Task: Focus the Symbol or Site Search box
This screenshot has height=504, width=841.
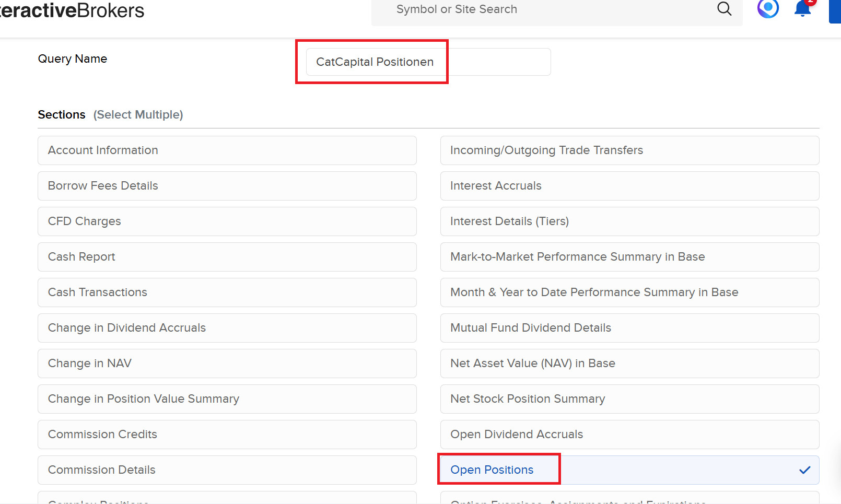Action: pos(548,9)
